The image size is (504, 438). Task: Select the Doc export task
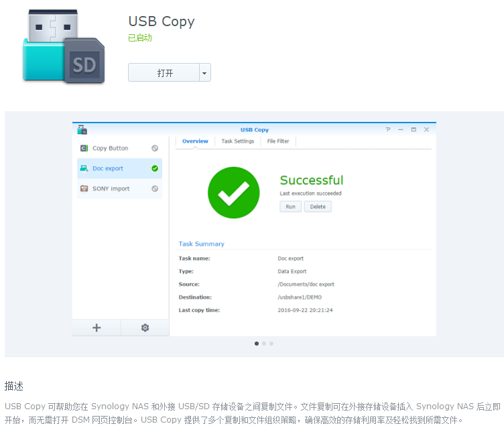pyautogui.click(x=108, y=169)
